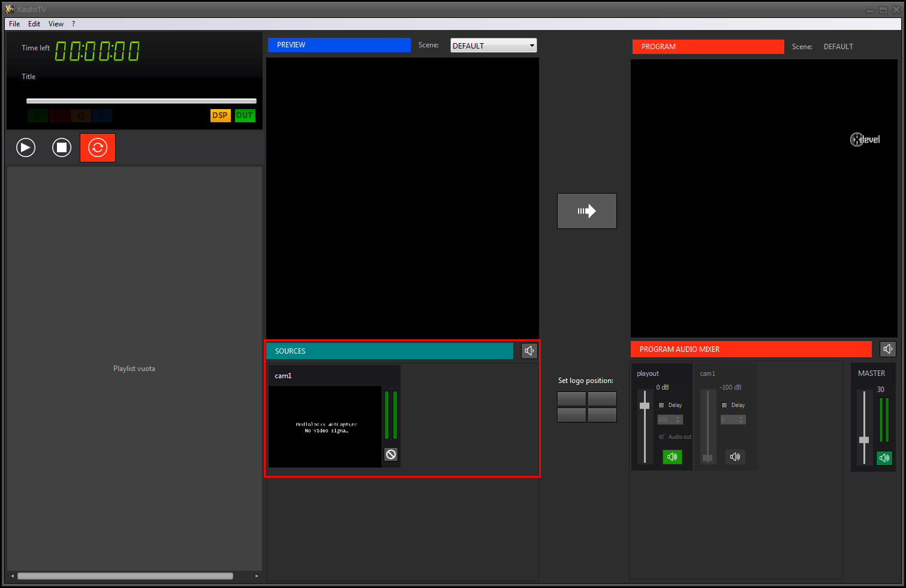Click the program video monitor
The image size is (906, 588).
click(x=764, y=198)
